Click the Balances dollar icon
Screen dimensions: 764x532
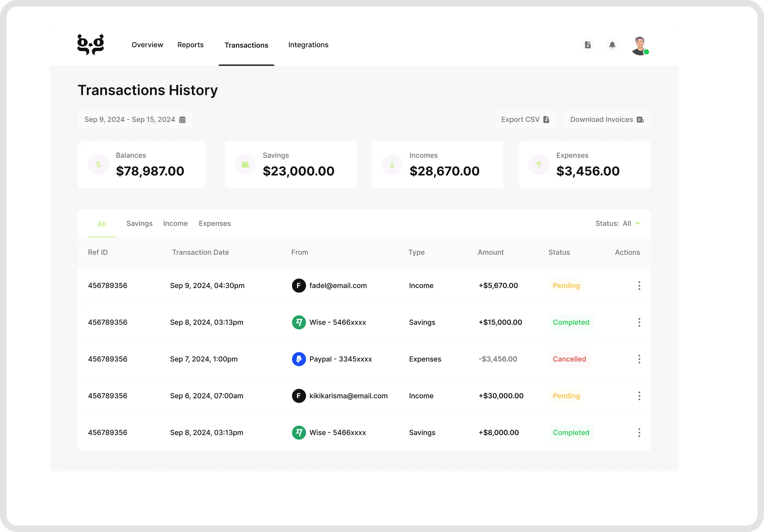[99, 164]
